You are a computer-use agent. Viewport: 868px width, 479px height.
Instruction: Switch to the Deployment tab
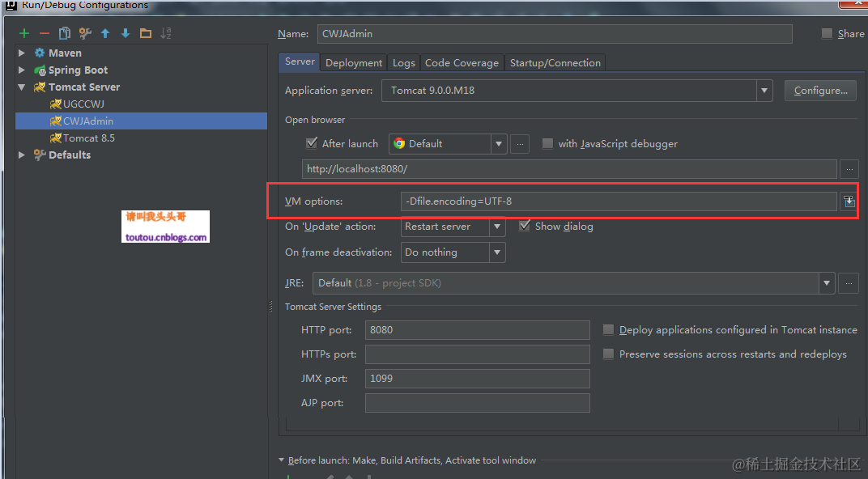tap(354, 63)
